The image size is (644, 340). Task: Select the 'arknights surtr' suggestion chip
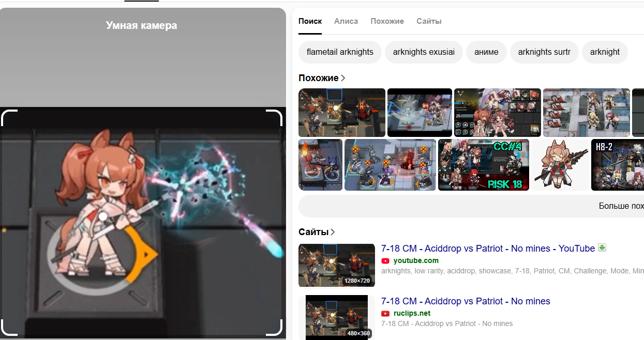(544, 52)
